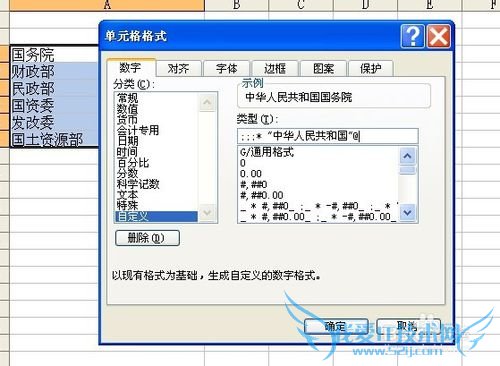Select the 自定义 category
This screenshot has height=366, width=500.
pyautogui.click(x=156, y=217)
